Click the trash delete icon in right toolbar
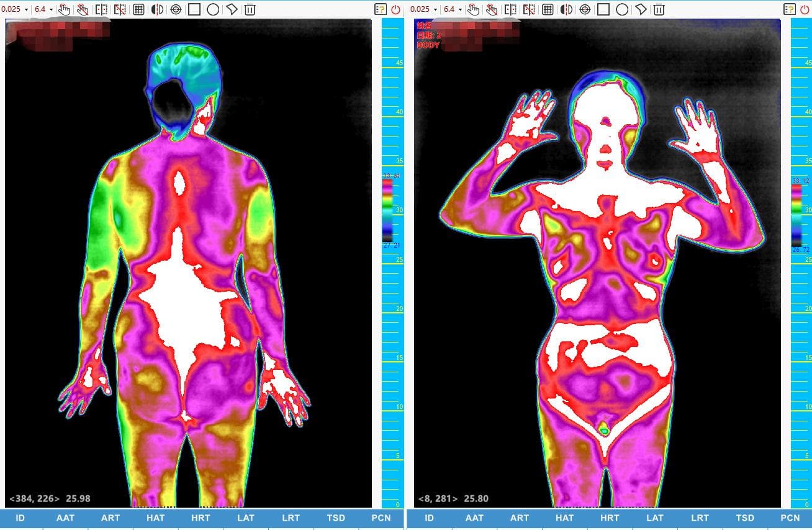The width and height of the screenshot is (812, 530). pos(659,9)
